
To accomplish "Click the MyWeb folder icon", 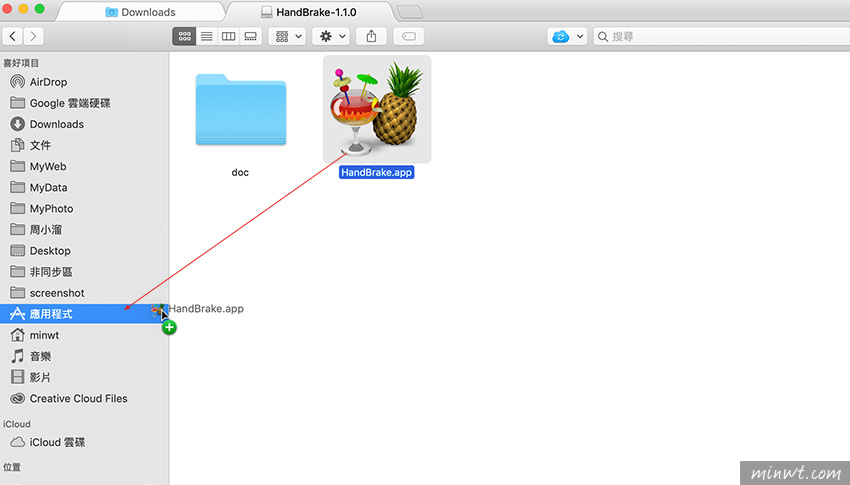I will tap(17, 166).
